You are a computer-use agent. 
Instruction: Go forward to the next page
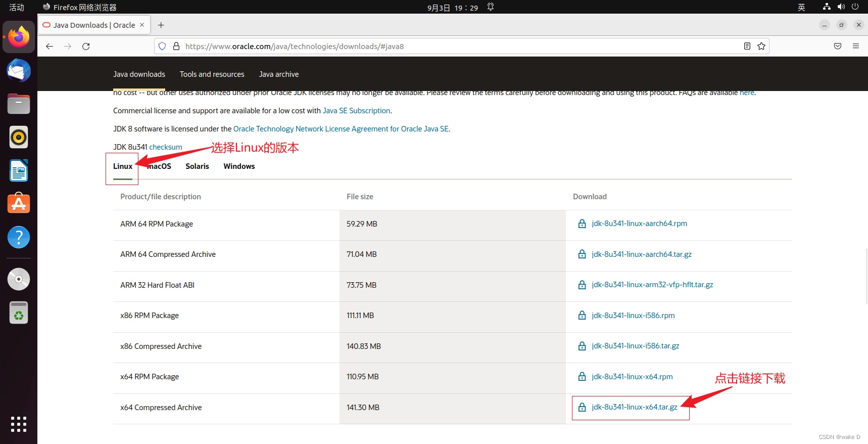pyautogui.click(x=68, y=46)
